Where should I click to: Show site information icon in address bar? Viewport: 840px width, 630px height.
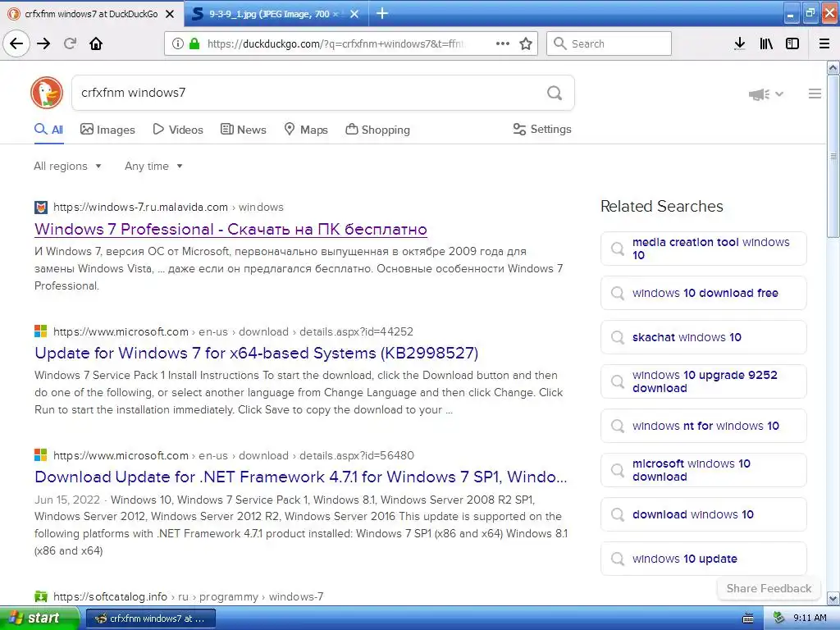178,43
